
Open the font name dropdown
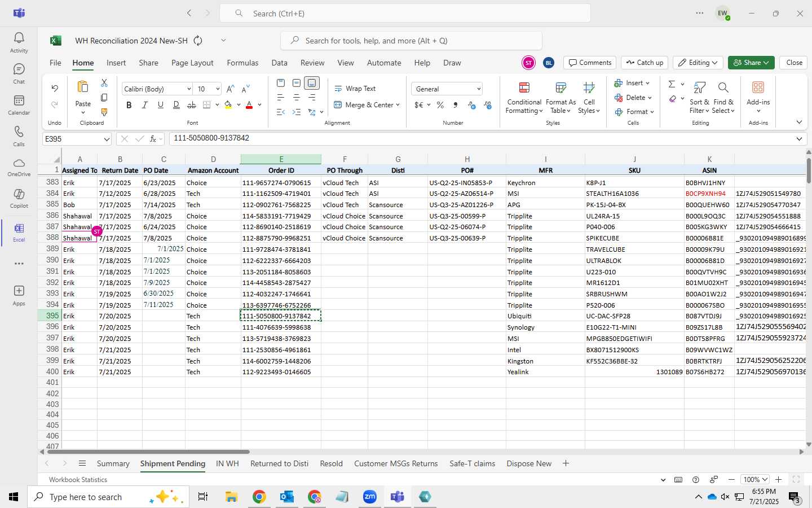188,89
